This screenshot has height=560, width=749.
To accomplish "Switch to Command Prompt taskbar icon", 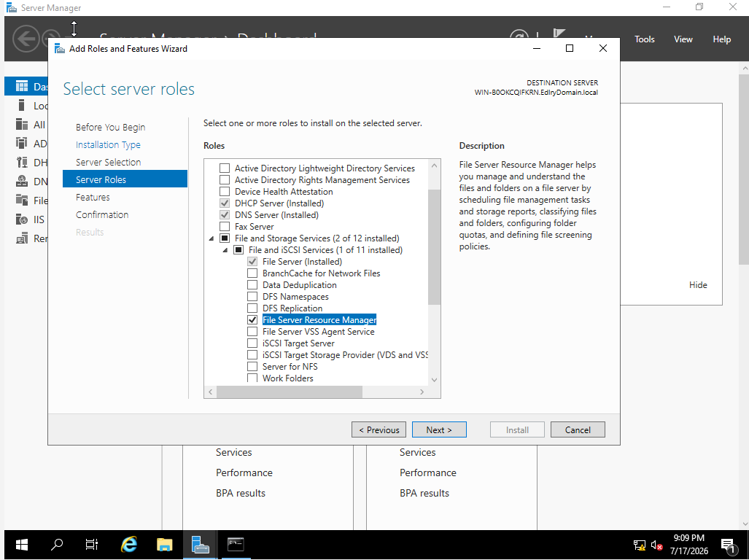I will point(236,545).
